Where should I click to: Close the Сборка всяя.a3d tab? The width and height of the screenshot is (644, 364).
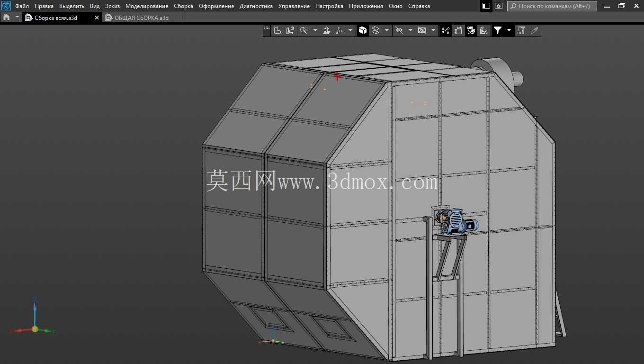tap(97, 18)
